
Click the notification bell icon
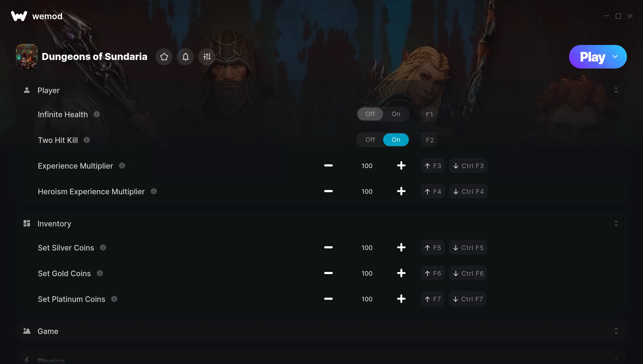point(185,56)
